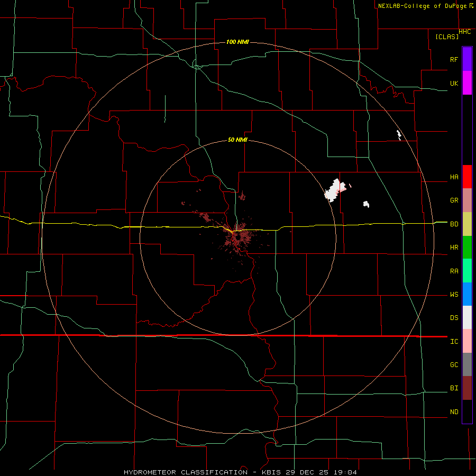Click the 'HA' legend label
Screen dimensions: 476x476
click(454, 177)
